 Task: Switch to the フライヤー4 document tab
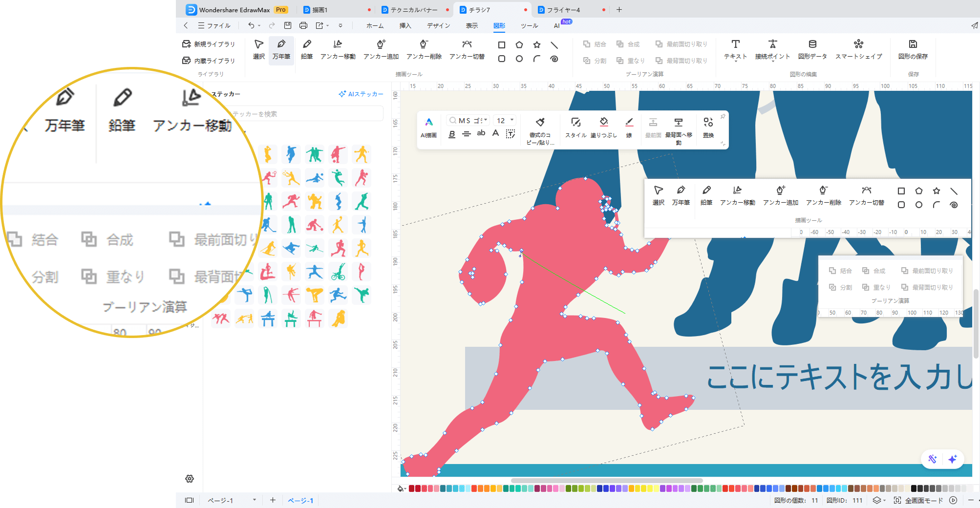point(563,9)
